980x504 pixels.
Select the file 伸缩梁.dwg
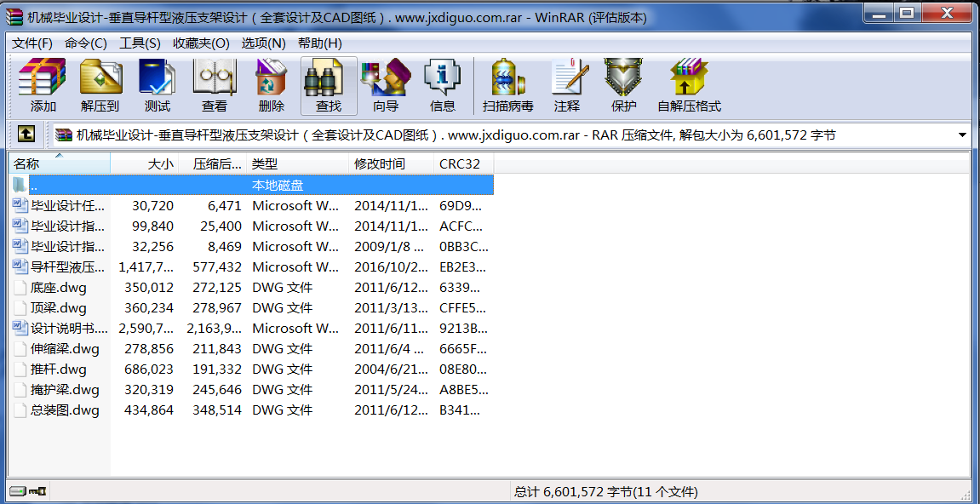252,349
